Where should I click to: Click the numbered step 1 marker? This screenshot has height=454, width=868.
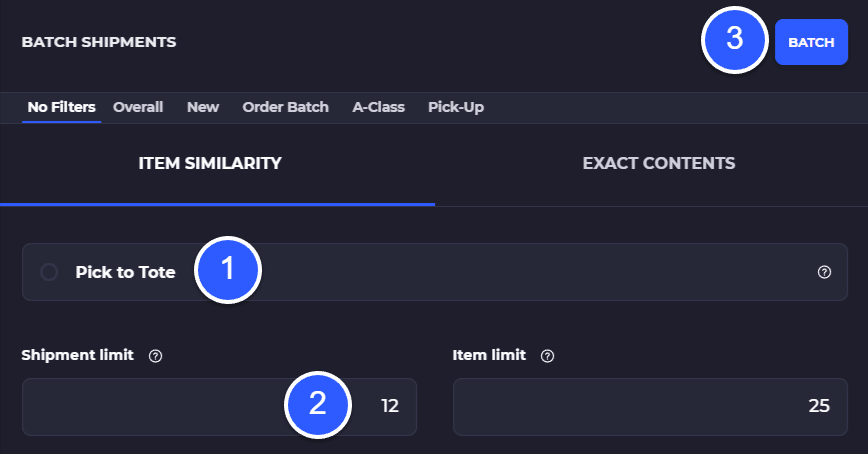point(228,270)
